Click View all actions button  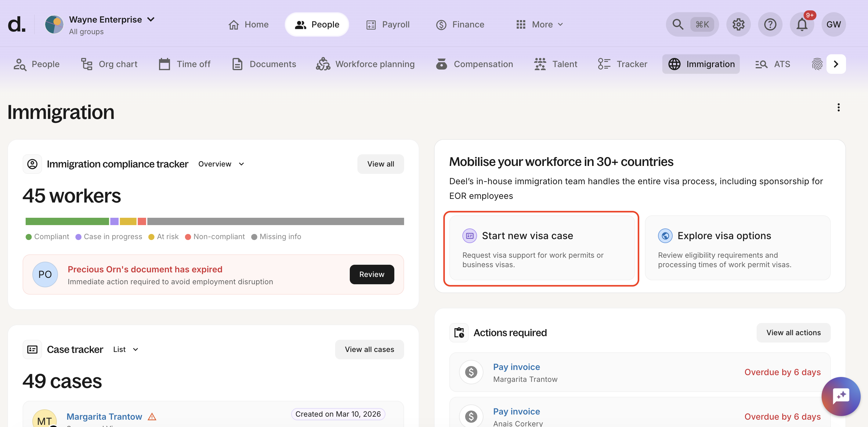pos(794,332)
